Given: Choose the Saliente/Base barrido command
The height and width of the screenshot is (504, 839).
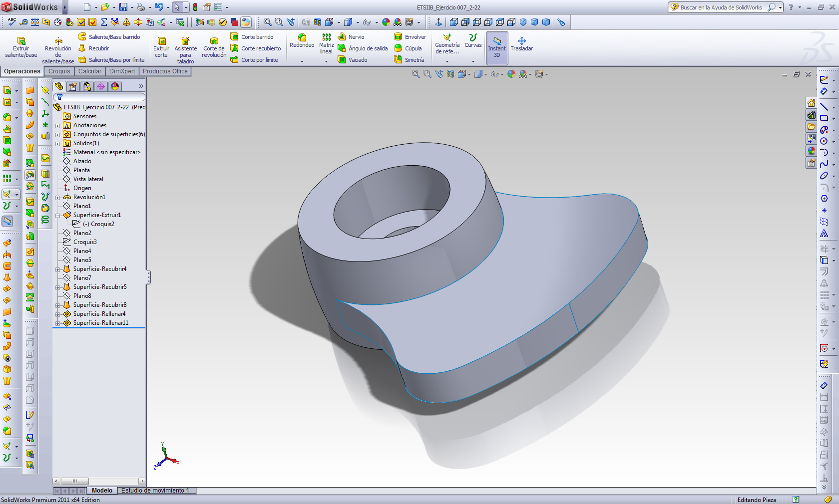Looking at the screenshot, I should coord(109,37).
